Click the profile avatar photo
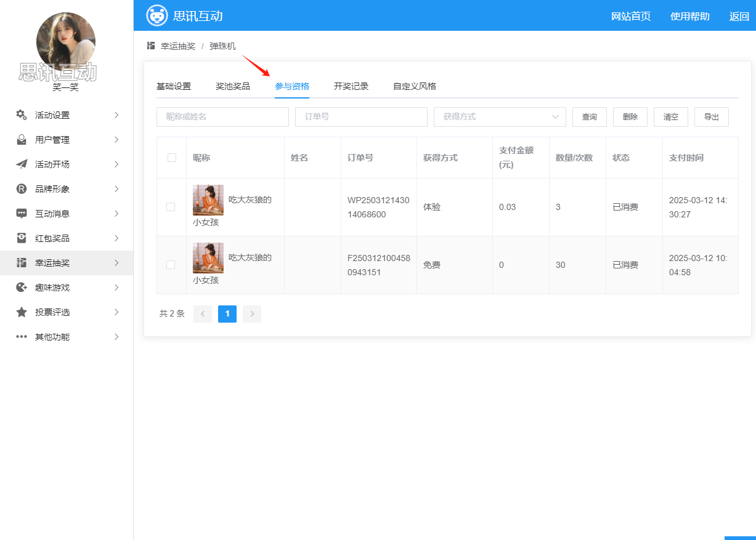The width and height of the screenshot is (756, 540). point(66,41)
